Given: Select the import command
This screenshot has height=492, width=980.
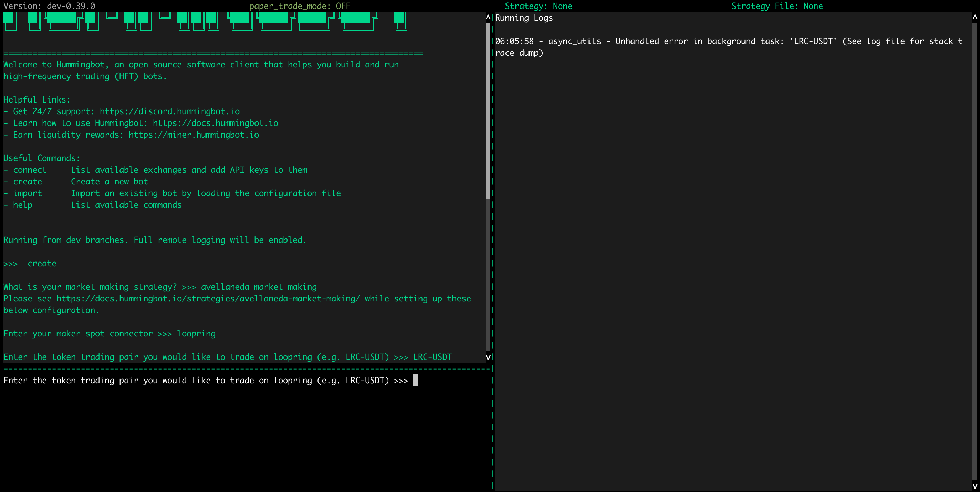Looking at the screenshot, I should (x=28, y=193).
